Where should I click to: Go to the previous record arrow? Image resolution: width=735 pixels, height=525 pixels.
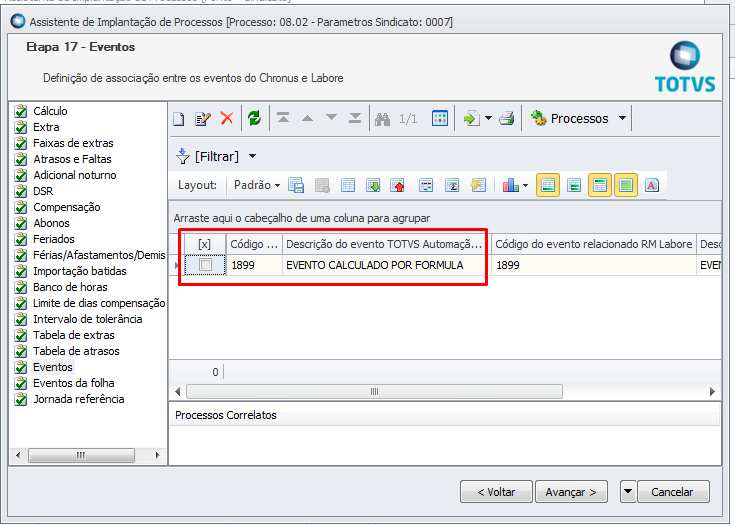308,118
